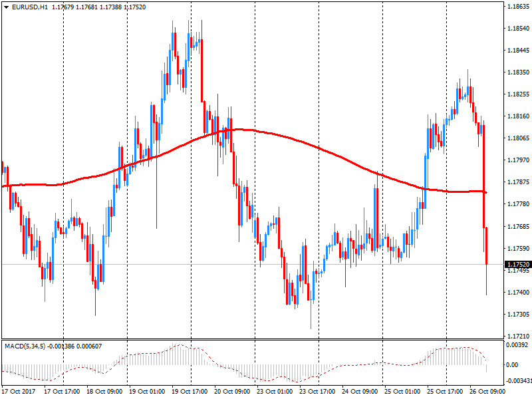Select the 26 Oct 09:00 time label
This screenshot has height=399, width=532.
tap(487, 392)
